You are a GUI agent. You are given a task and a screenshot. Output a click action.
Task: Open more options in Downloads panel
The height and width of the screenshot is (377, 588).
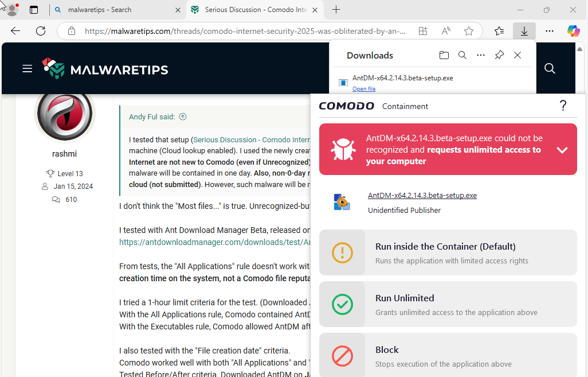(481, 55)
